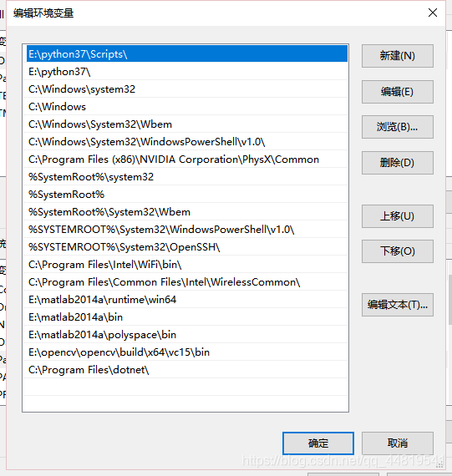Click the 编辑(E) button

click(x=398, y=92)
